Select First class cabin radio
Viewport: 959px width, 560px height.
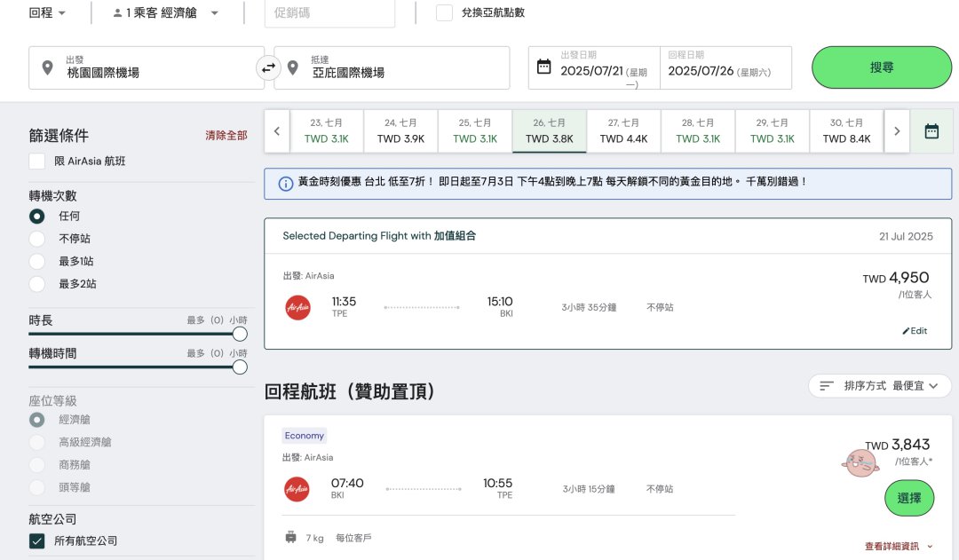point(36,487)
